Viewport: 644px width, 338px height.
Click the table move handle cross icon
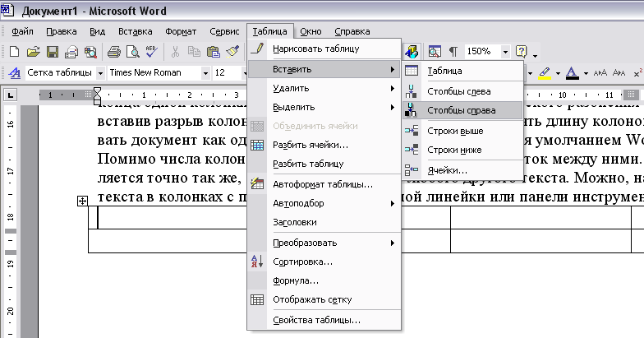(x=82, y=201)
